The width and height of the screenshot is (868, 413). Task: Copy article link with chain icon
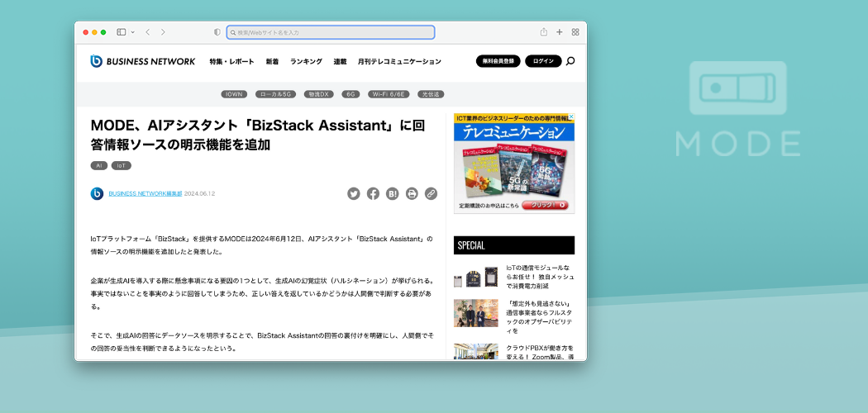click(431, 193)
